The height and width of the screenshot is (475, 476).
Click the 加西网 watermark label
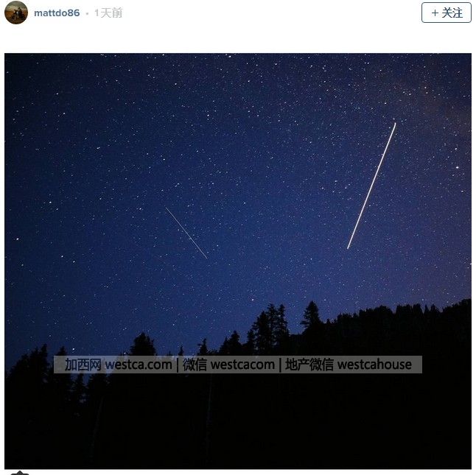83,365
